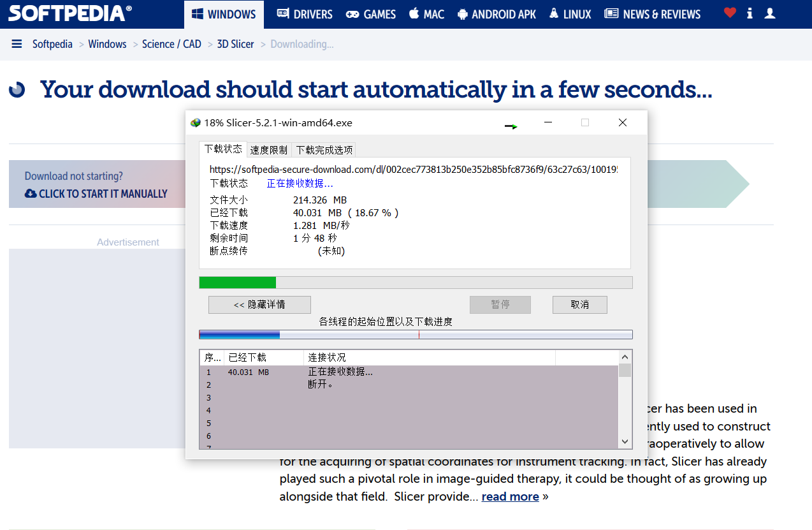Select thread row 2 showing 断开

409,385
